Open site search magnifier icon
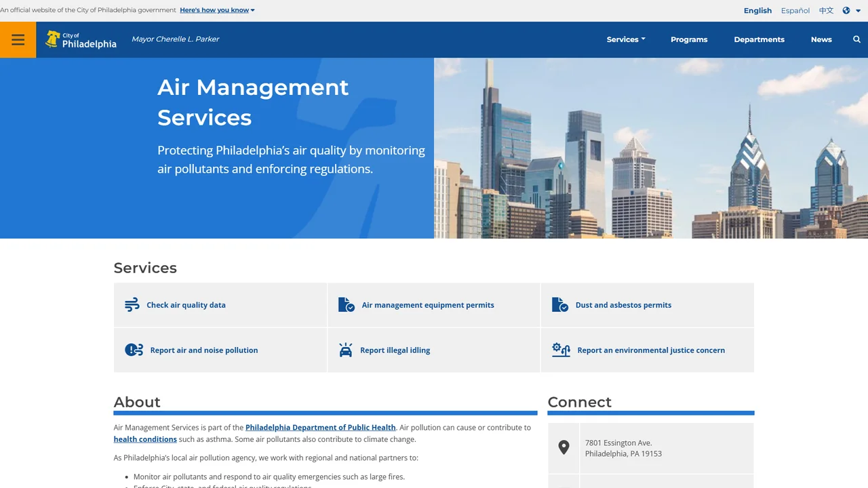The height and width of the screenshot is (488, 868). pos(856,39)
